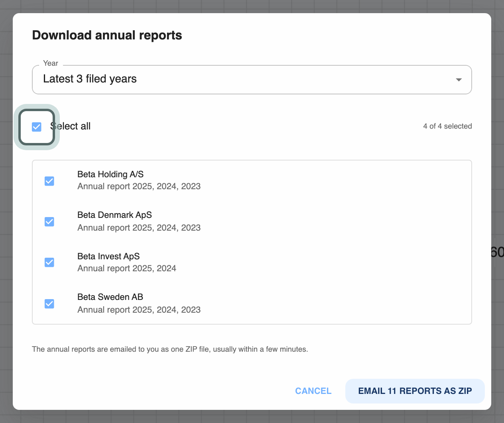This screenshot has height=423, width=504.
Task: Click the Beta Sweden AB name
Action: point(110,297)
